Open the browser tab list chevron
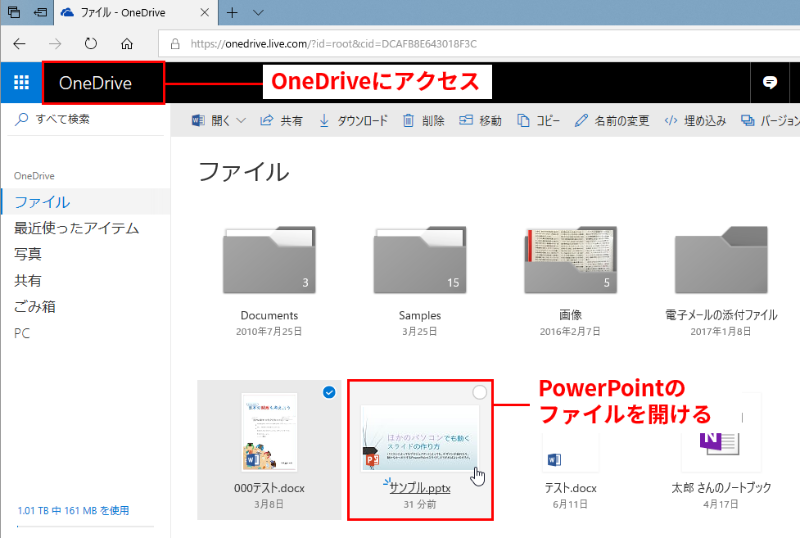Screen dimensions: 800x538 (258, 13)
